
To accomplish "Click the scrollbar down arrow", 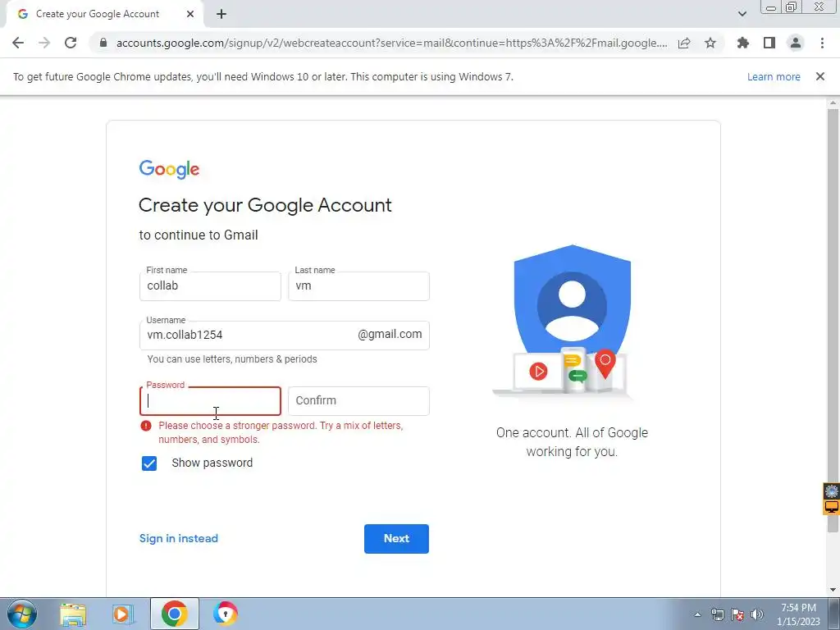I will click(833, 590).
